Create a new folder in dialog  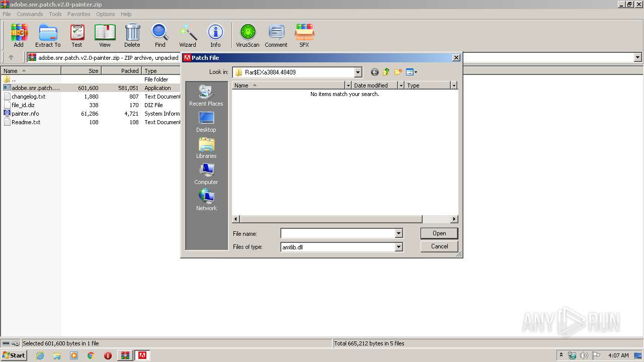(398, 72)
